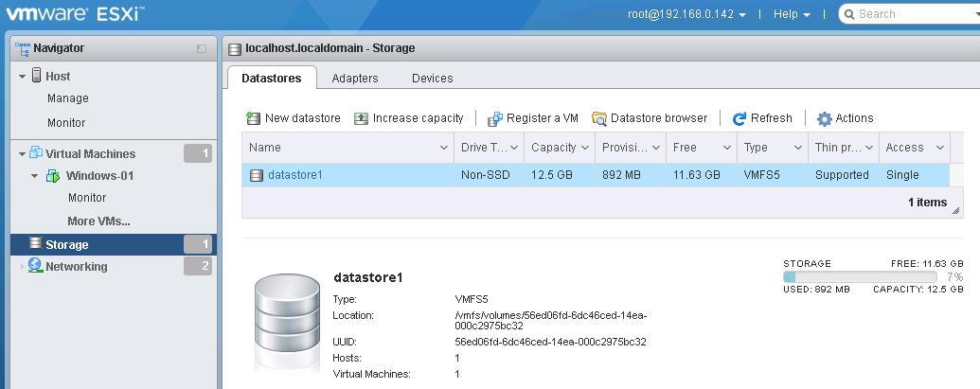Open the datastore1 link in table
This screenshot has width=980, height=389.
pos(294,175)
